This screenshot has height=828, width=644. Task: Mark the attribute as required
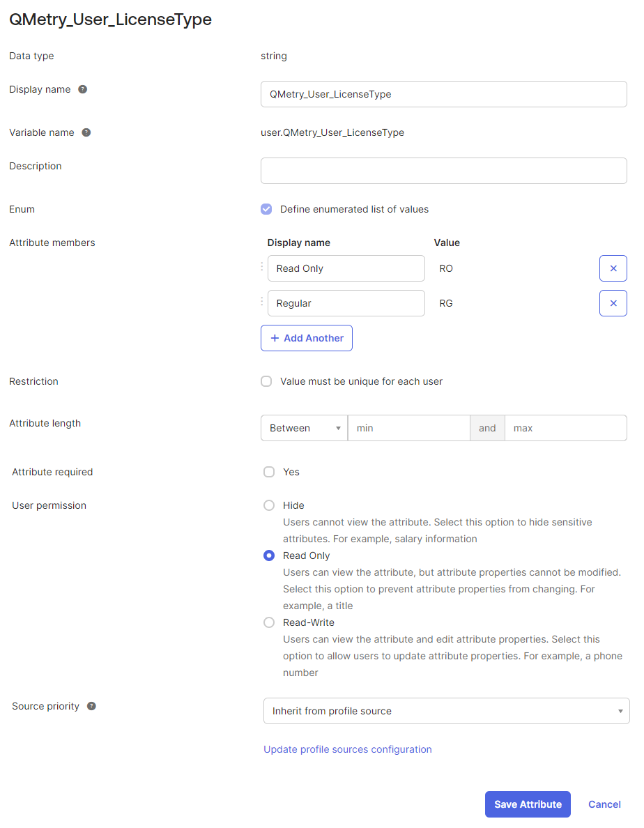[x=269, y=472]
